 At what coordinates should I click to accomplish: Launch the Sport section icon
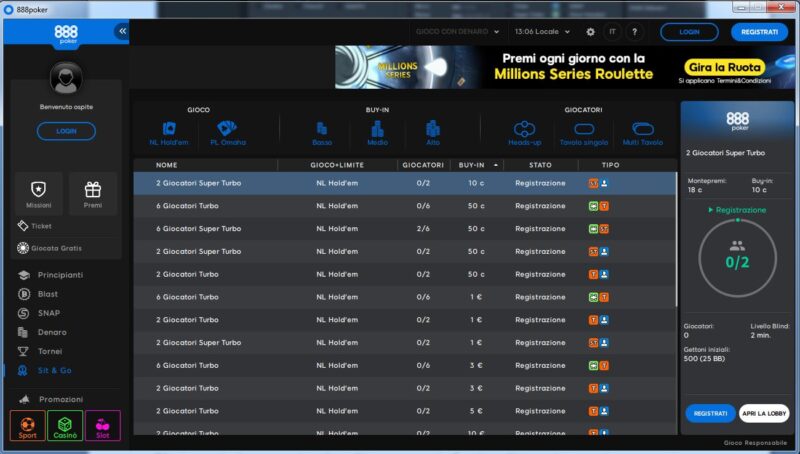tap(28, 425)
